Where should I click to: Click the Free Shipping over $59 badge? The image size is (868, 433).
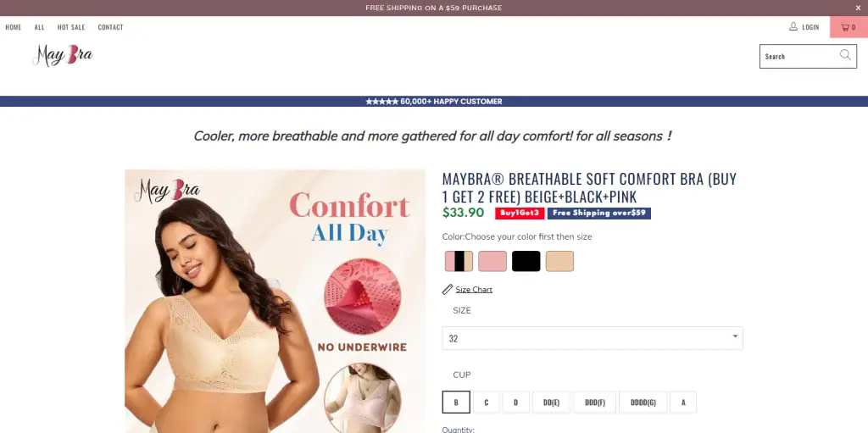click(x=599, y=214)
